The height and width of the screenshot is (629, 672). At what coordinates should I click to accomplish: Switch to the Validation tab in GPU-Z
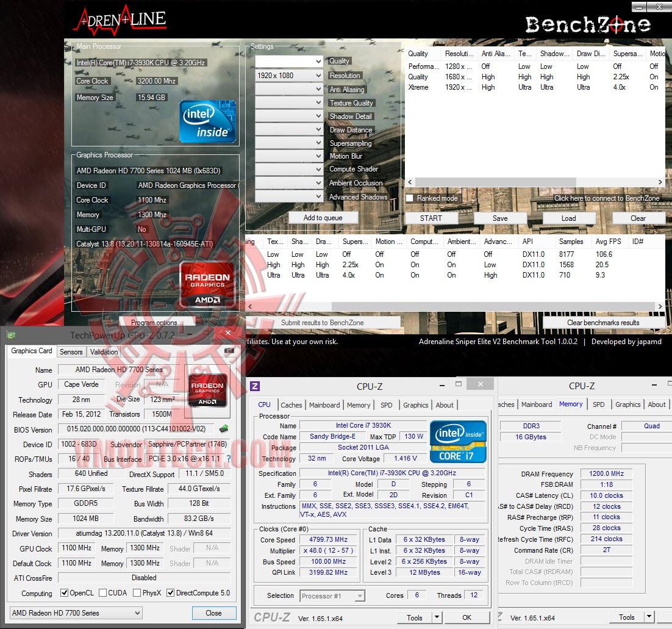(x=104, y=351)
